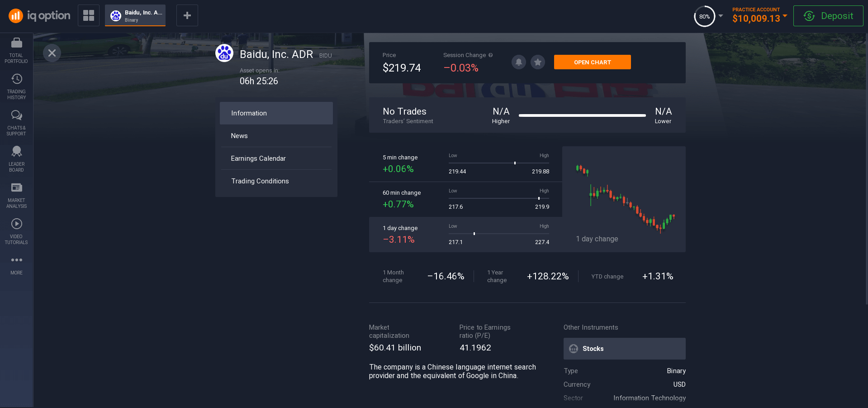This screenshot has width=868, height=408.
Task: Click the 1 day change candlestick chart
Action: [x=624, y=199]
